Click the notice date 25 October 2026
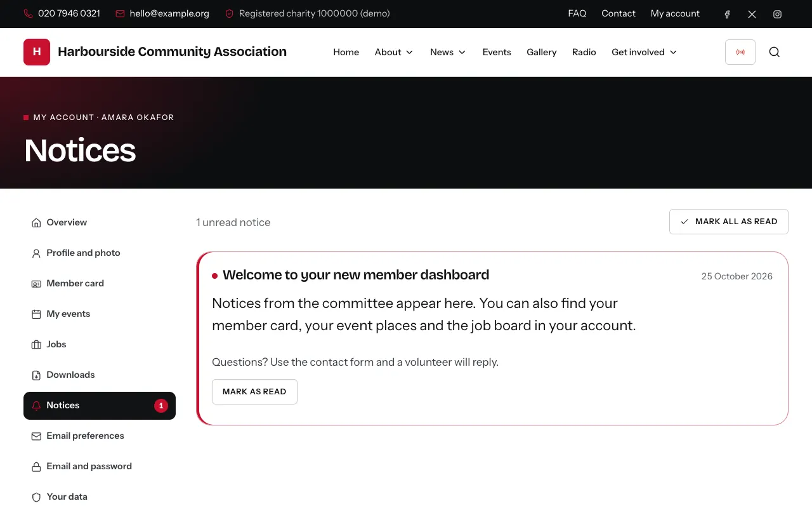Image resolution: width=812 pixels, height=508 pixels. (x=737, y=276)
